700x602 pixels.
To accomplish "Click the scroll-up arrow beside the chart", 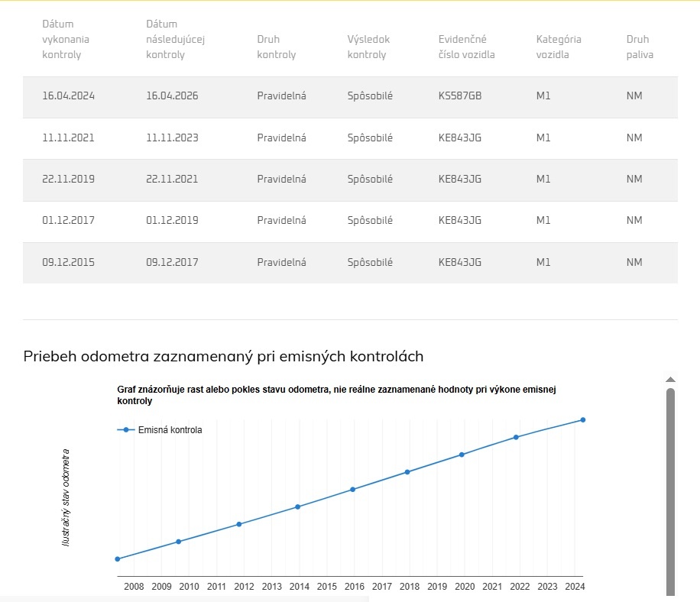I will (670, 380).
